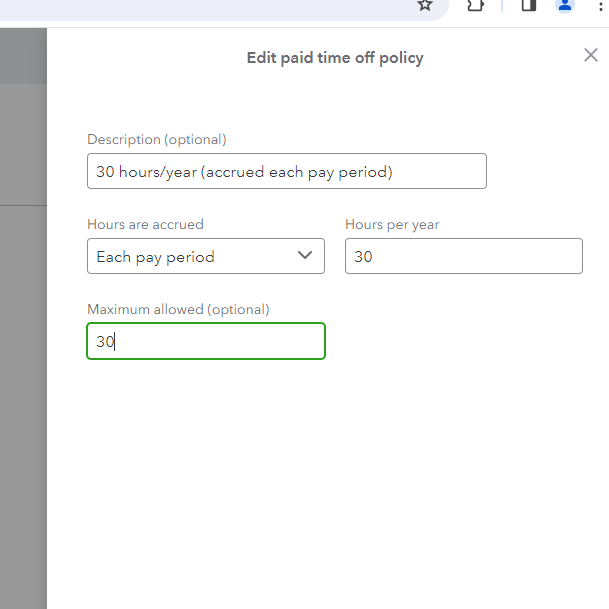The image size is (609, 609).
Task: Open the Chrome extensions puzzle icon
Action: pyautogui.click(x=475, y=5)
